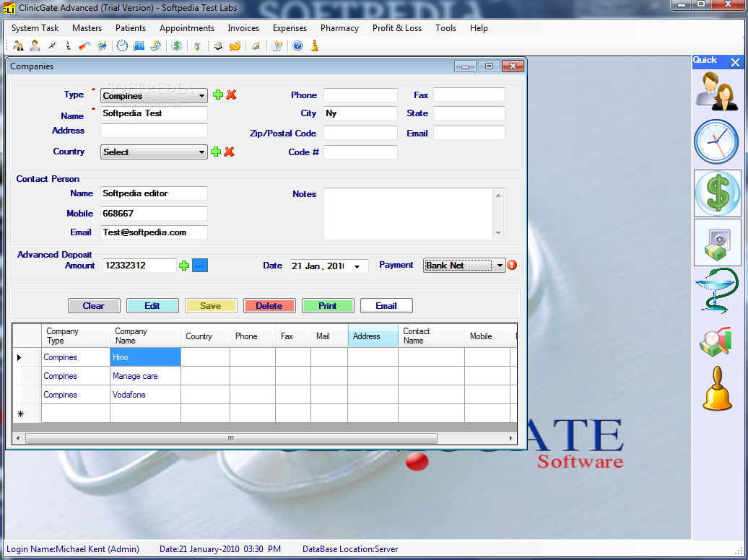Click the Edit button
The image size is (748, 560).
[152, 306]
